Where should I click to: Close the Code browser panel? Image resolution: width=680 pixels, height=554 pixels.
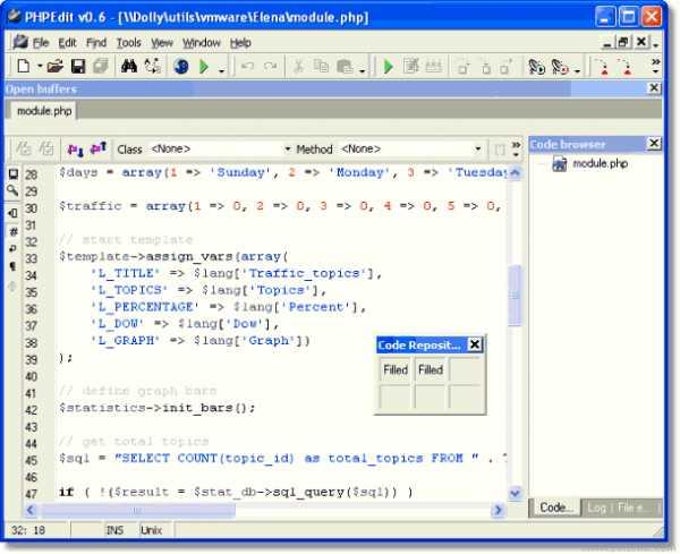tap(654, 143)
